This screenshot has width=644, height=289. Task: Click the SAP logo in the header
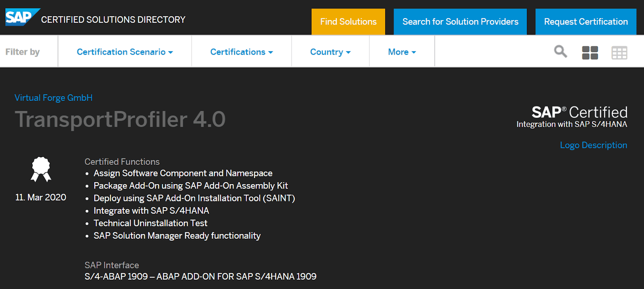pos(21,17)
